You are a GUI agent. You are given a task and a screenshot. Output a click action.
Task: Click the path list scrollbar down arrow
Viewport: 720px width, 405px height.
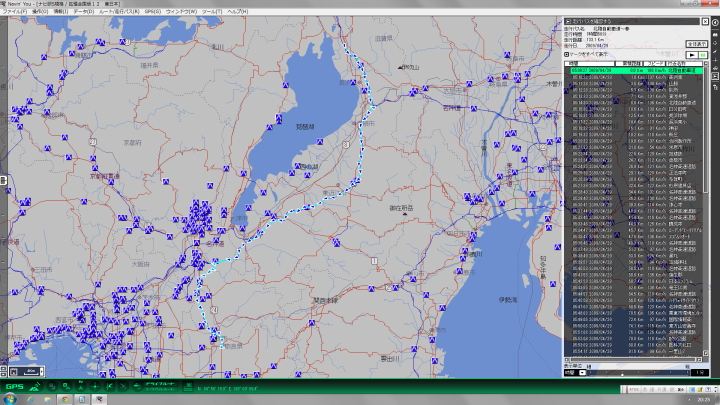pos(706,353)
